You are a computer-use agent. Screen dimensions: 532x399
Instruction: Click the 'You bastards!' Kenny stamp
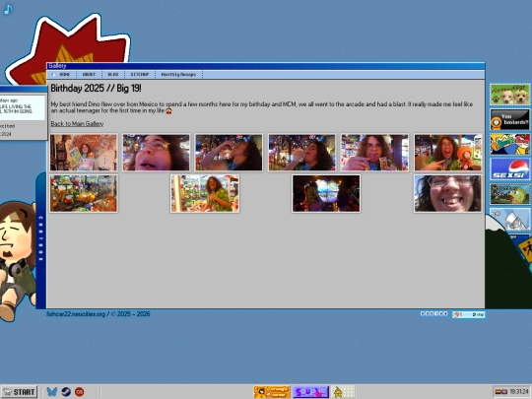(509, 119)
